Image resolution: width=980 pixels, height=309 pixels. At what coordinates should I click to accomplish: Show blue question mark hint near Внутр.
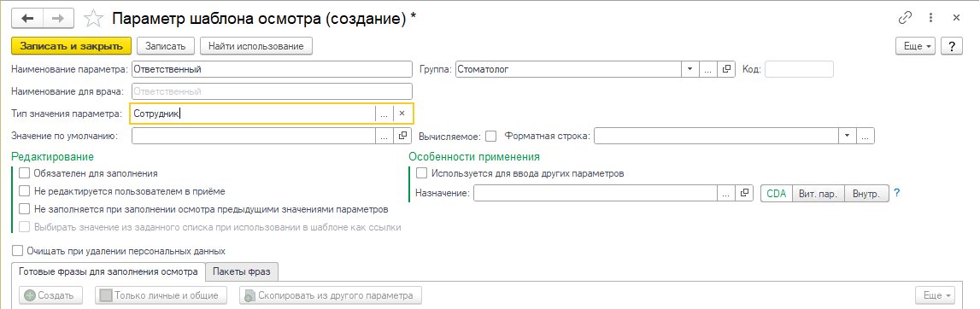point(897,194)
